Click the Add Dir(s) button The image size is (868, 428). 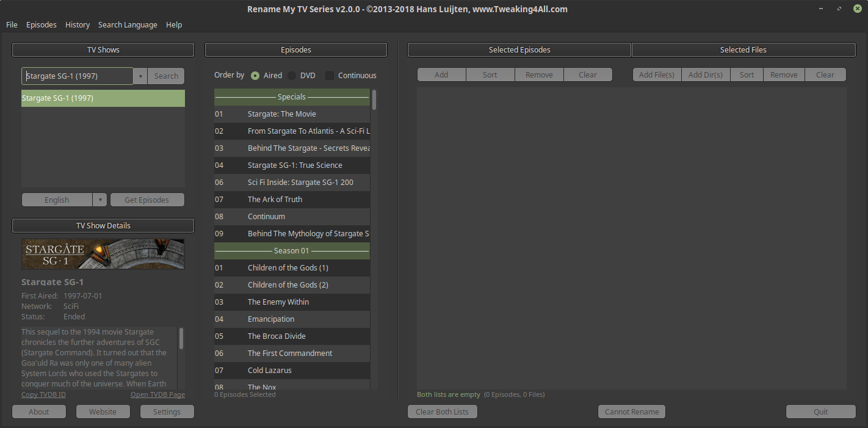706,74
